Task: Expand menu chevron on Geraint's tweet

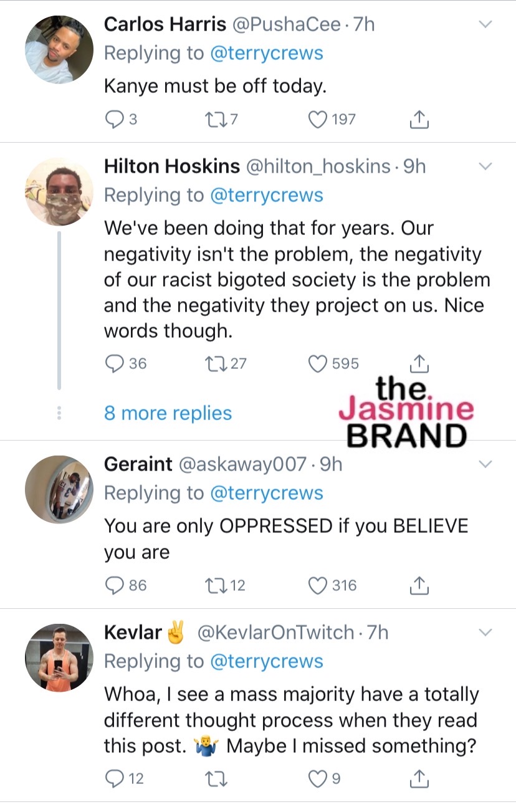Action: tap(485, 464)
